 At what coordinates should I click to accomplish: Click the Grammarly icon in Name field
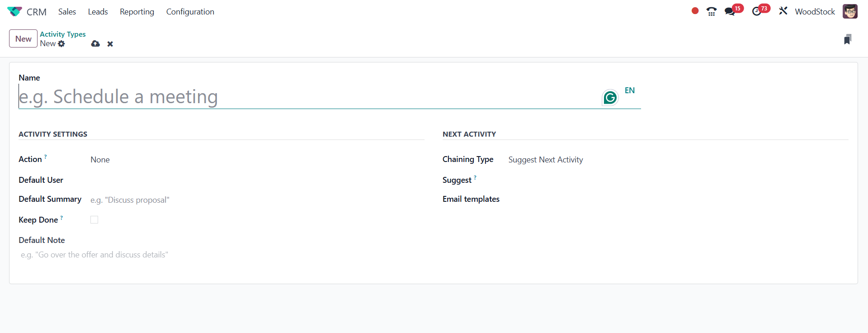click(x=610, y=97)
